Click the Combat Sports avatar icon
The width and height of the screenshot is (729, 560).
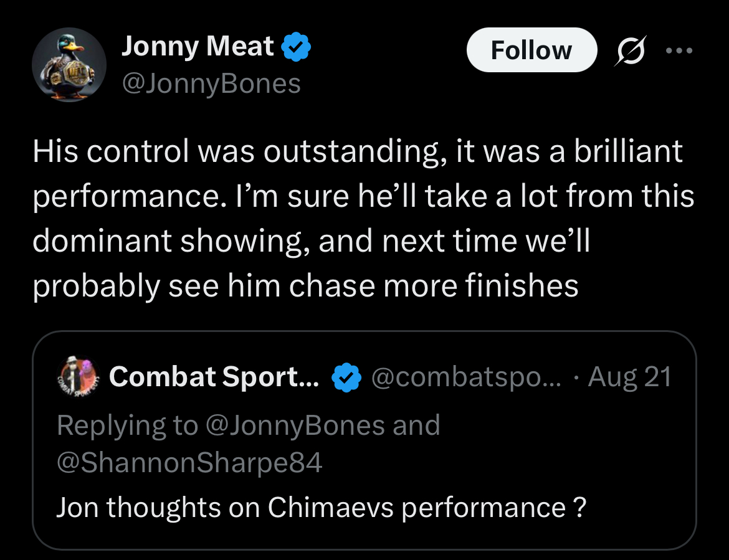(x=77, y=376)
